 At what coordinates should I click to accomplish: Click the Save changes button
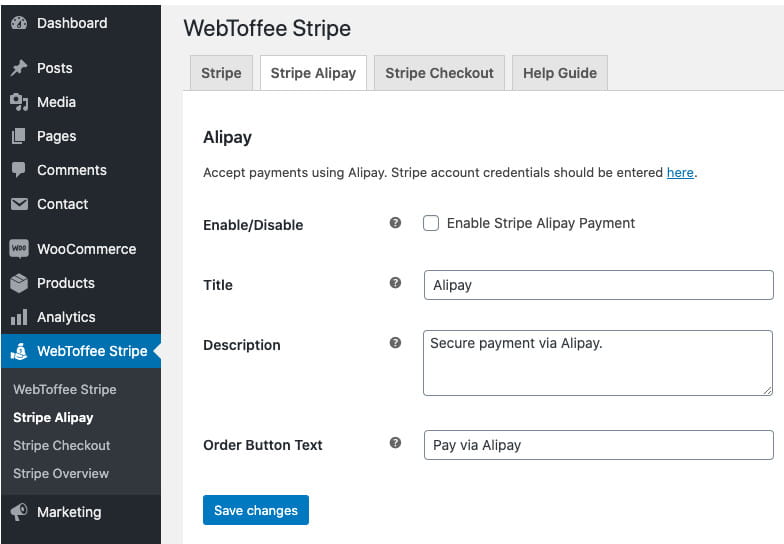click(x=256, y=510)
